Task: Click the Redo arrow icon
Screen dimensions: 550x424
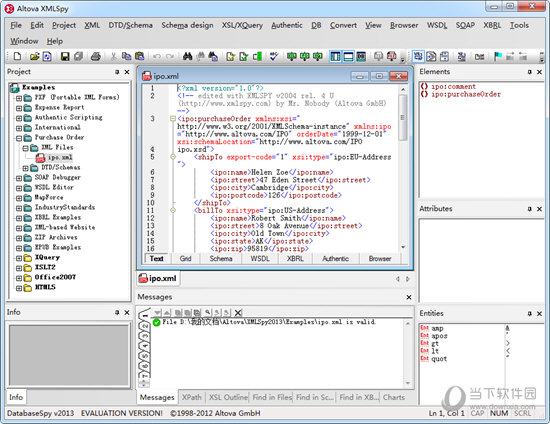Action: click(170, 56)
